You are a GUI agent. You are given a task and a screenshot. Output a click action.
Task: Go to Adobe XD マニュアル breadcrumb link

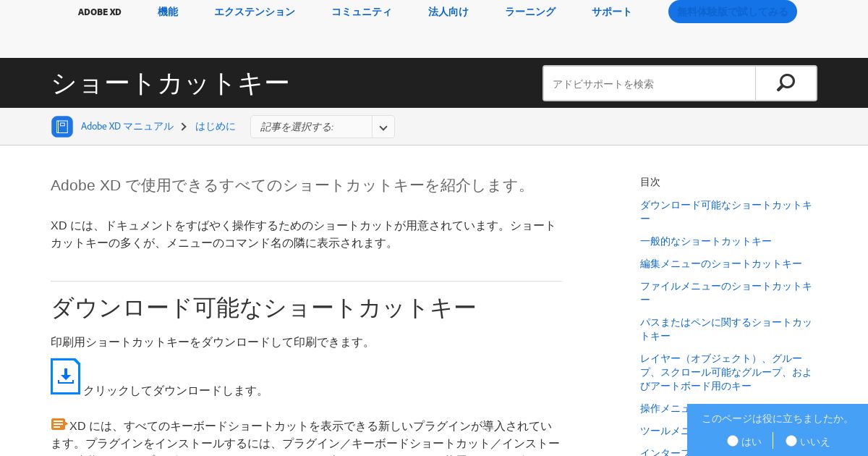click(127, 127)
